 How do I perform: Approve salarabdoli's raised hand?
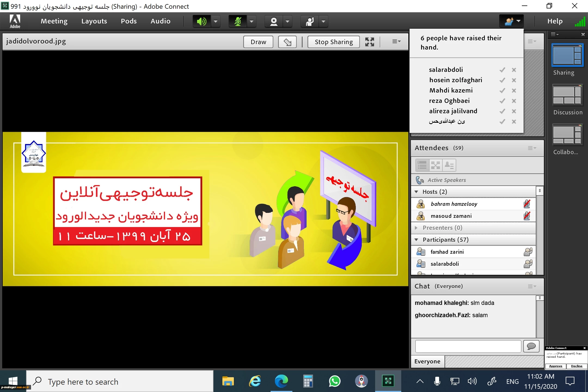pos(502,70)
